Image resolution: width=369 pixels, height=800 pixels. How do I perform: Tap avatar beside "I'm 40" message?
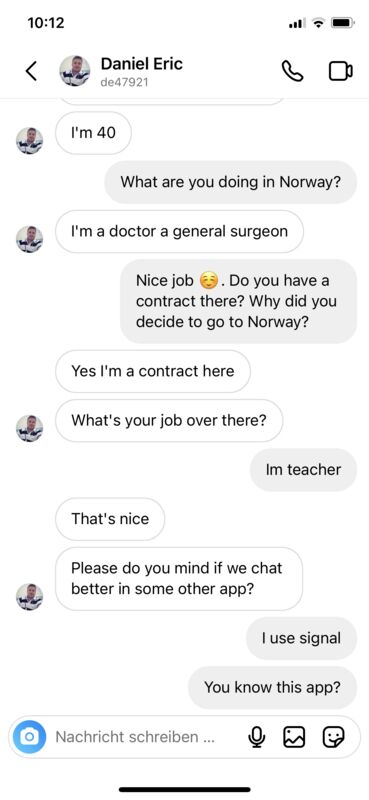pos(30,141)
